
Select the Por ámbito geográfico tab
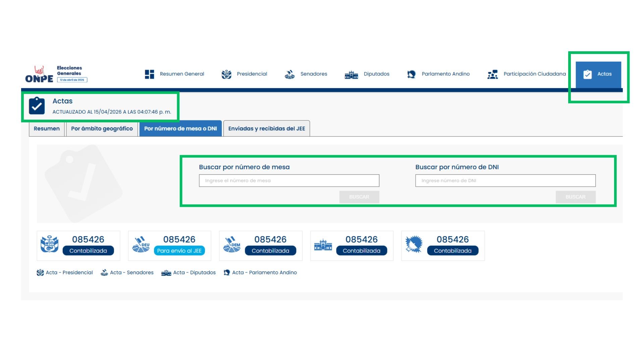coord(102,129)
